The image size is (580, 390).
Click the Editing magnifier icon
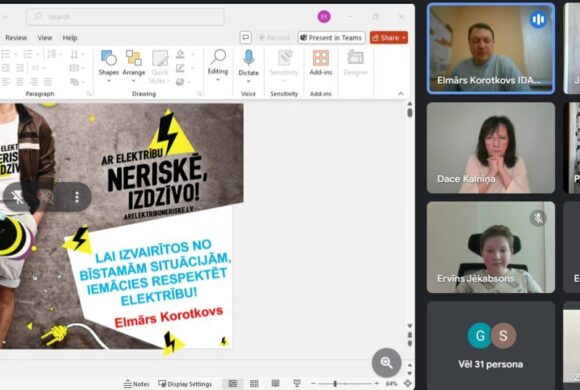[218, 57]
